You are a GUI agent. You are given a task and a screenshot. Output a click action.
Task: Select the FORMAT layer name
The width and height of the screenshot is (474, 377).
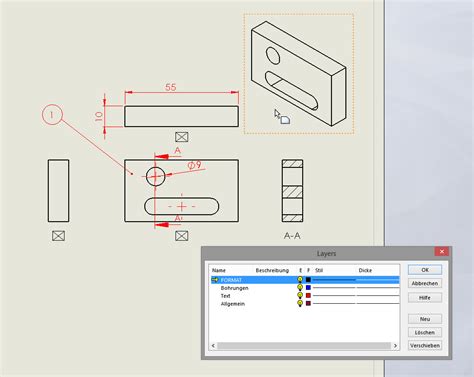pos(231,280)
